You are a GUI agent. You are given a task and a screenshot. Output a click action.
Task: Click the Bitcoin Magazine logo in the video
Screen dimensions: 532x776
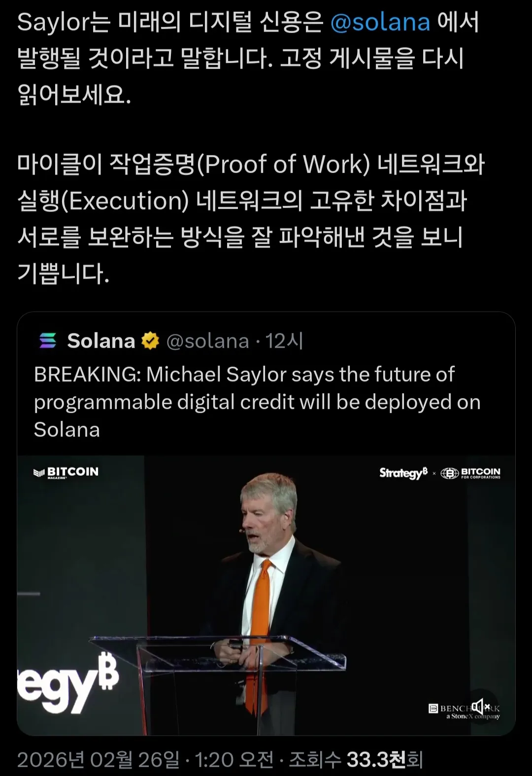[66, 472]
